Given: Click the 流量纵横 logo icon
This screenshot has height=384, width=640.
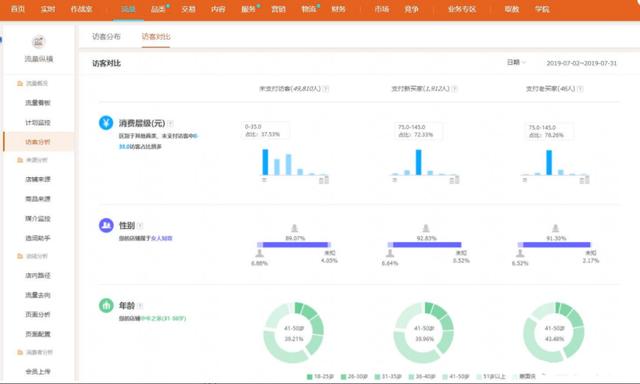Looking at the screenshot, I should tap(38, 42).
